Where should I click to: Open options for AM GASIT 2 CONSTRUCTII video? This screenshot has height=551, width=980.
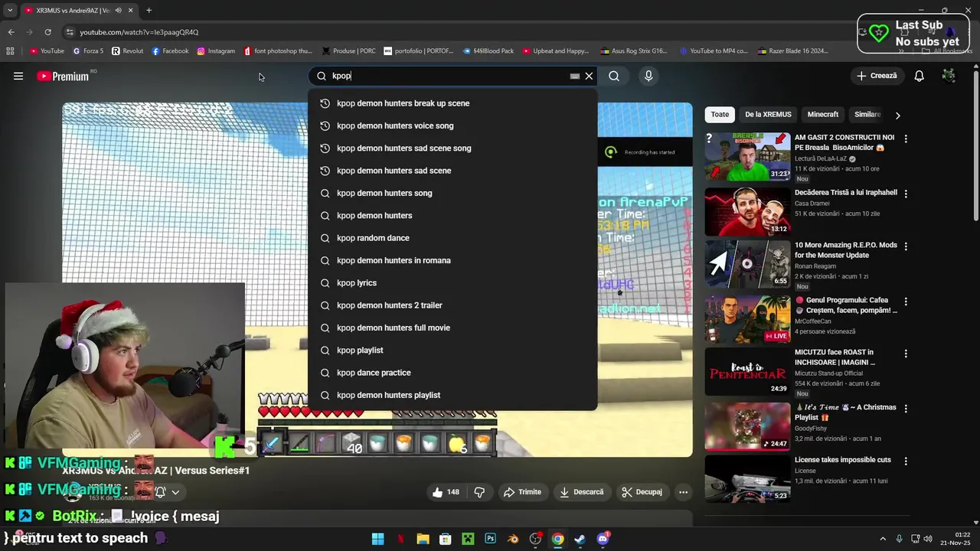click(x=906, y=139)
